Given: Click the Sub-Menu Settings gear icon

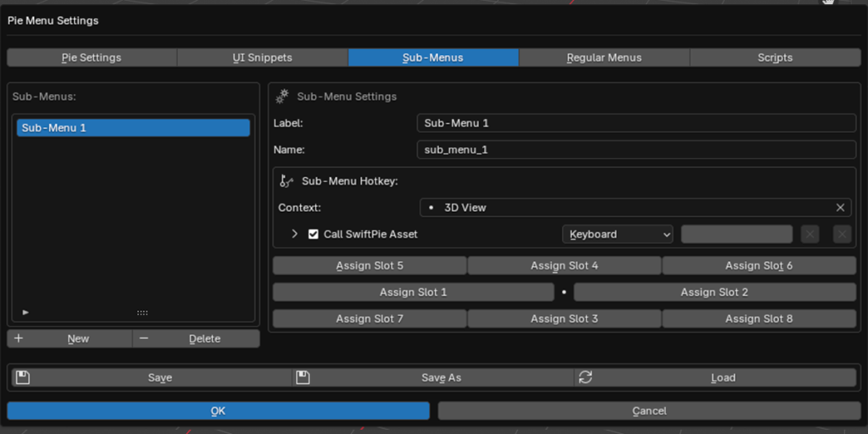Looking at the screenshot, I should point(282,97).
